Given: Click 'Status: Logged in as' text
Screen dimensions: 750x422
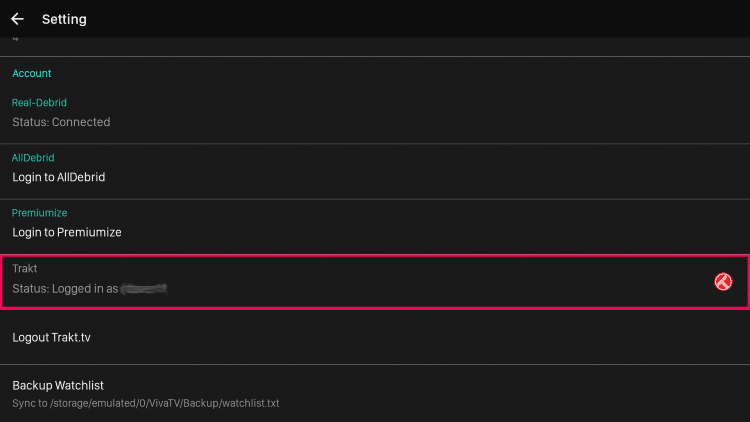Looking at the screenshot, I should point(65,289).
